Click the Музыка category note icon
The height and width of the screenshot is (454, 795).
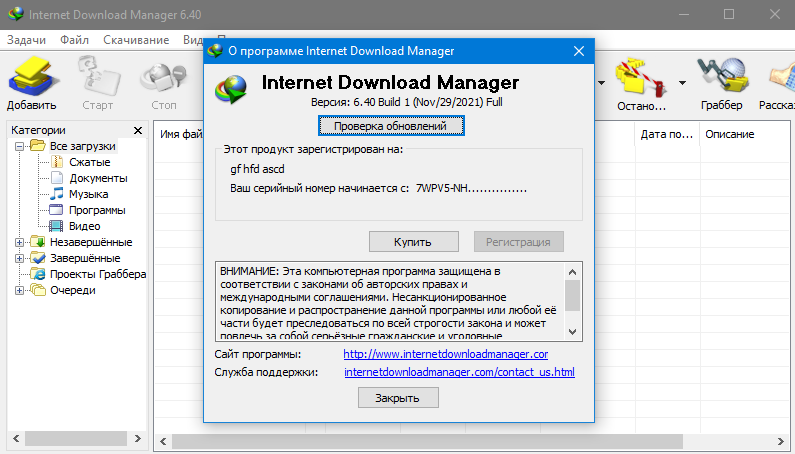(57, 194)
